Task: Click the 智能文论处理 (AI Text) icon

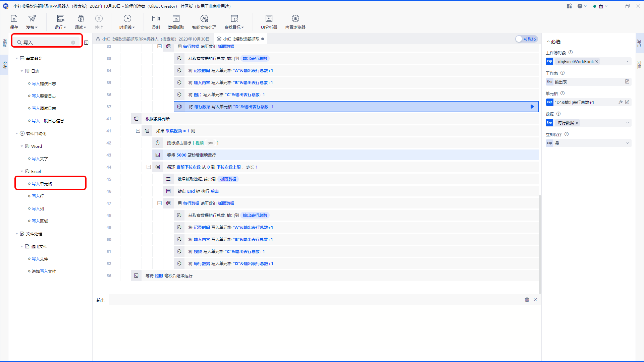Action: (204, 22)
